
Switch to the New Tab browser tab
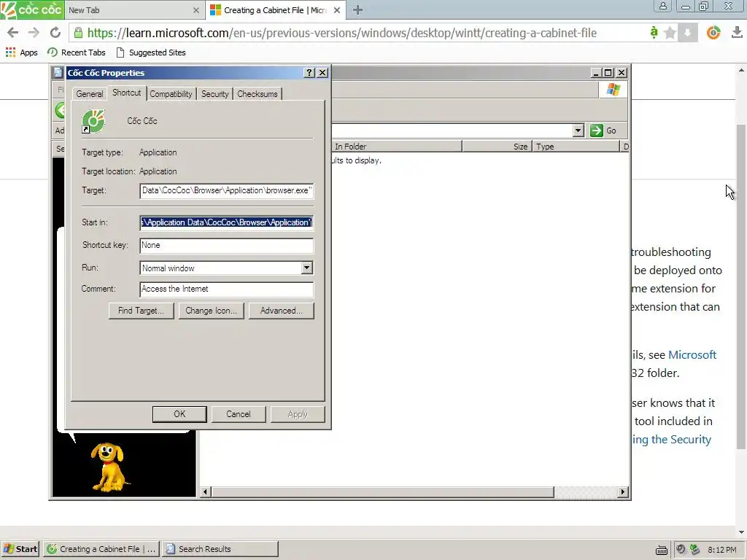[x=135, y=10]
